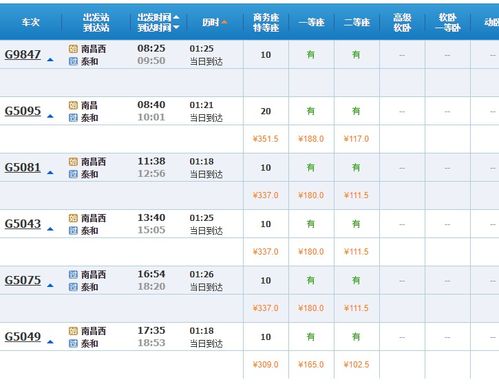Select second class 有 for G5081

356,167
